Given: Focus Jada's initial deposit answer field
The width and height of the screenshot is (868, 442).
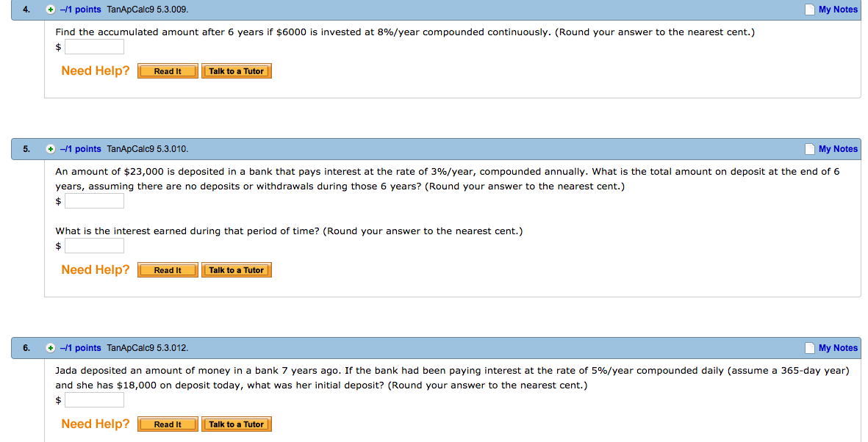Looking at the screenshot, I should click(x=94, y=400).
